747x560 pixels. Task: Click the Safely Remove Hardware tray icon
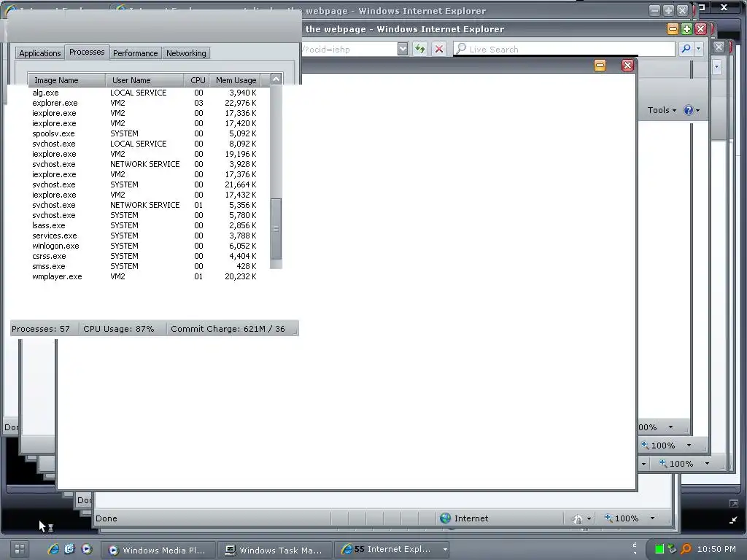coord(672,549)
